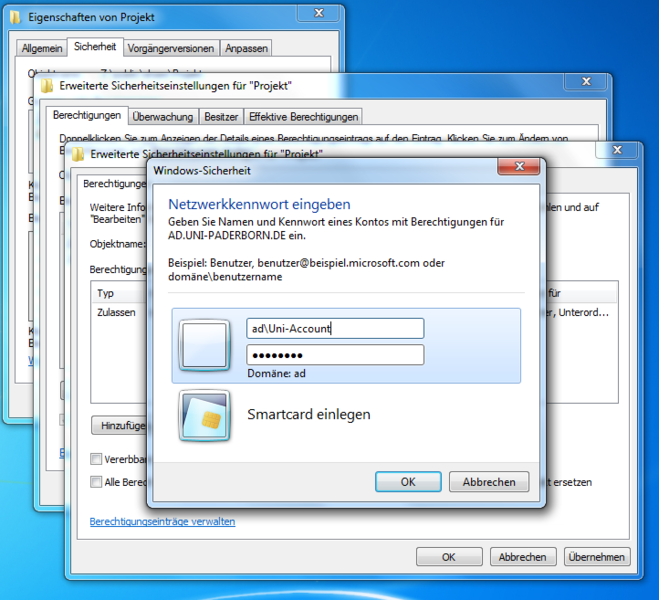Close the front Erweiterte Sicherheitseinstellungen window

click(617, 150)
